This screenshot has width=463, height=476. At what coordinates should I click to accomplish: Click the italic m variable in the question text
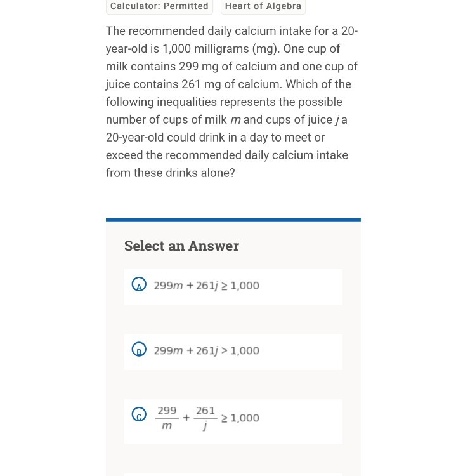point(235,120)
